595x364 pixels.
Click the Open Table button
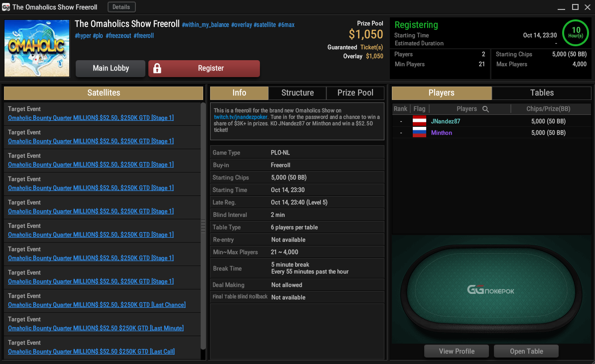[526, 351]
